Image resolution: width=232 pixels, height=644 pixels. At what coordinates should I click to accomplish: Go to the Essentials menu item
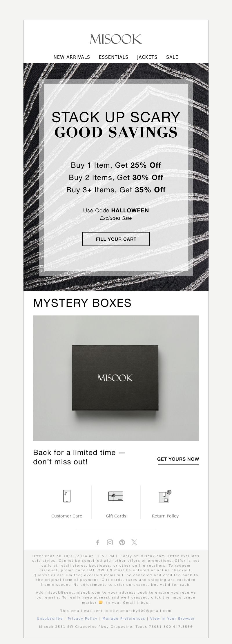tap(113, 57)
